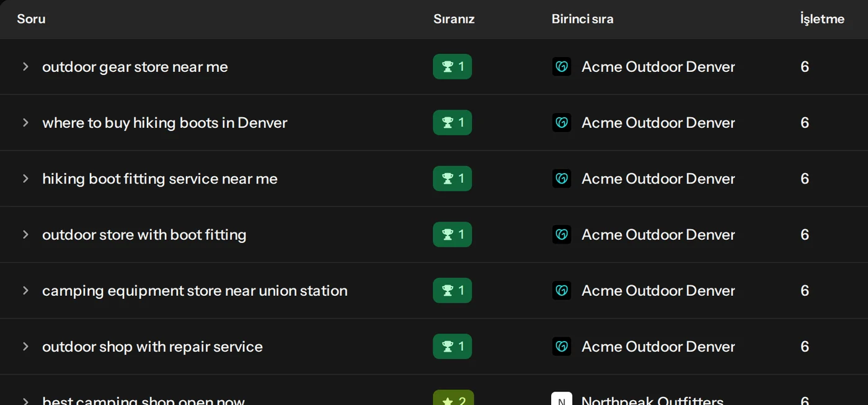Click Acme logo icon in 'outdoor store with boot fitting' row
The image size is (868, 405).
tap(562, 234)
